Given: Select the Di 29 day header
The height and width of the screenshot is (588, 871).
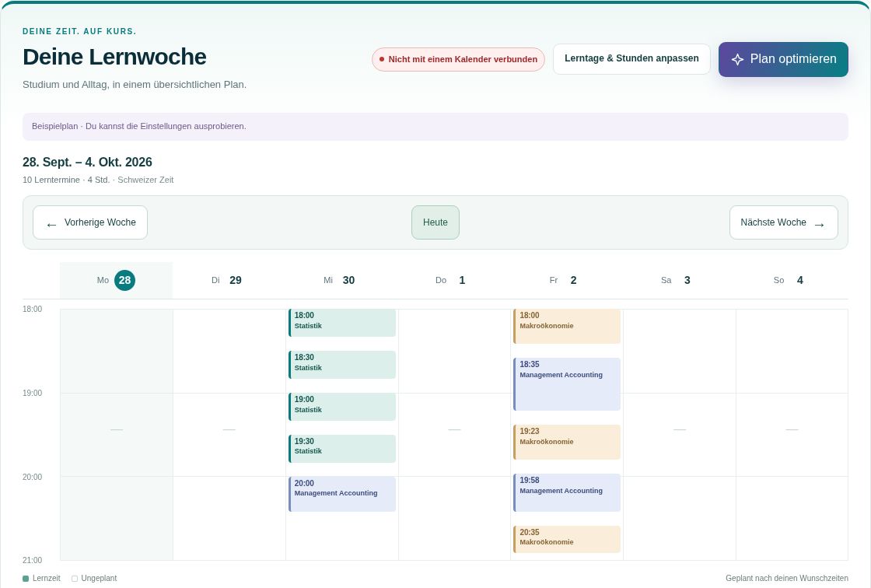Looking at the screenshot, I should 229,280.
